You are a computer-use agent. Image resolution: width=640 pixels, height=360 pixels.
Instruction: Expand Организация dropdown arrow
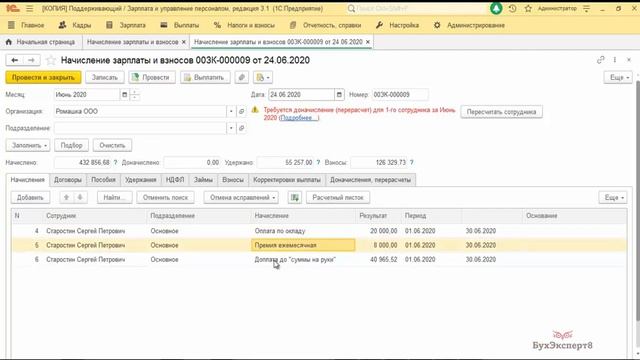[x=231, y=111]
